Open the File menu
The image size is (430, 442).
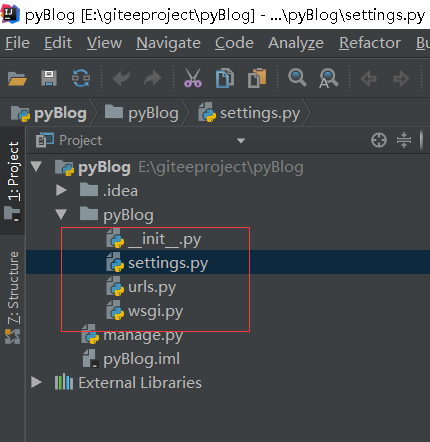(x=17, y=43)
